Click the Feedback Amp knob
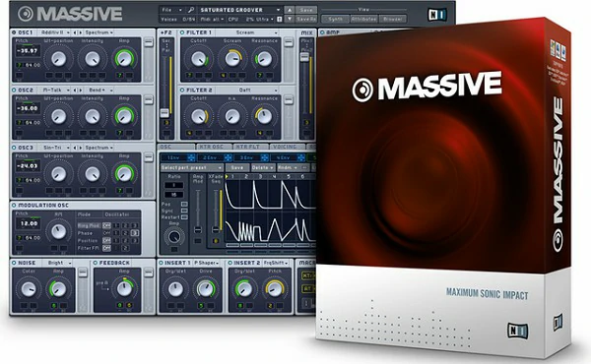This screenshot has height=364, width=591. click(x=124, y=288)
